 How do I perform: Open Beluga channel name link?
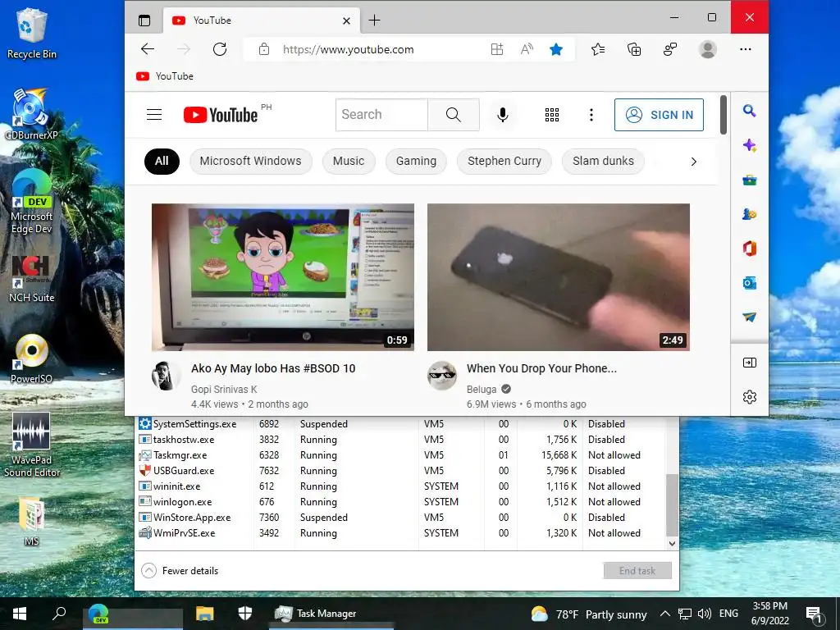point(482,390)
